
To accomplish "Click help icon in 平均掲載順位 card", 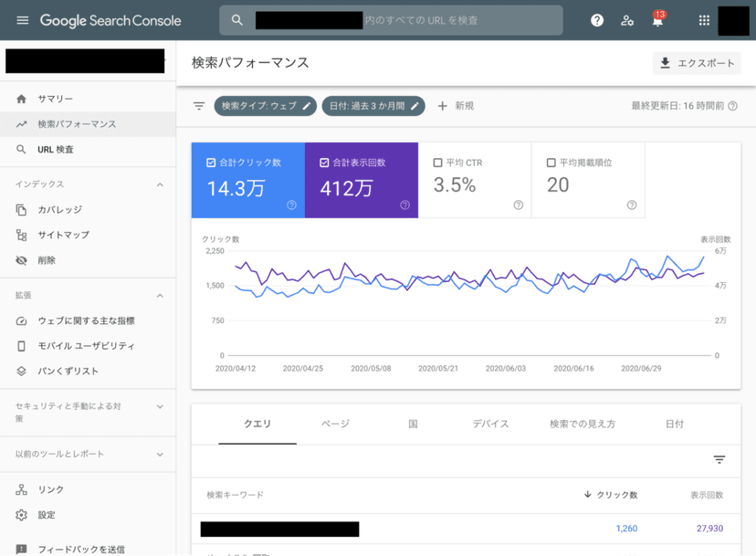I will 632,205.
